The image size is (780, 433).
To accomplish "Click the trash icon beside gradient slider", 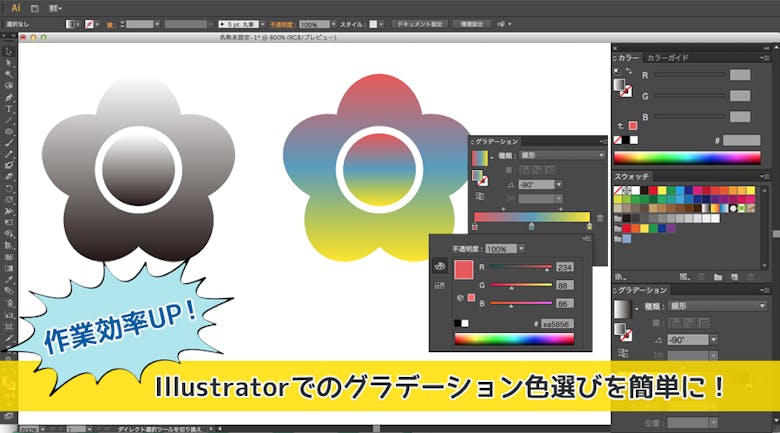I will 599,217.
